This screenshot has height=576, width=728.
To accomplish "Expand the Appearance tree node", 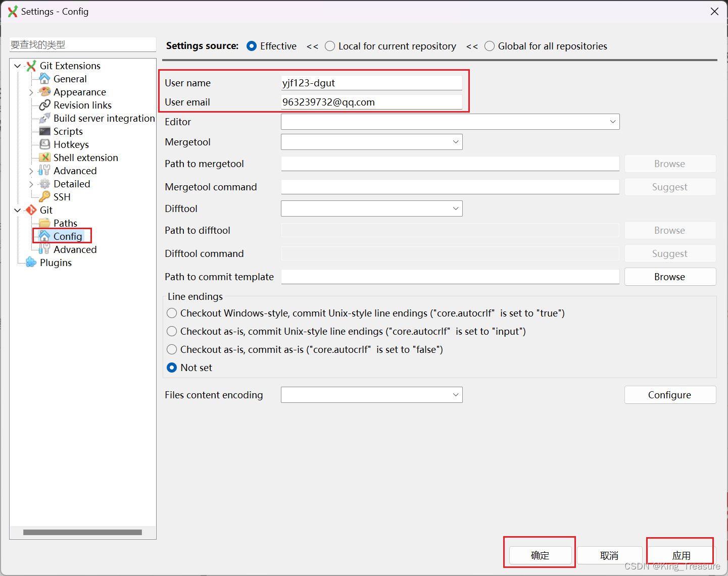I will pos(31,92).
